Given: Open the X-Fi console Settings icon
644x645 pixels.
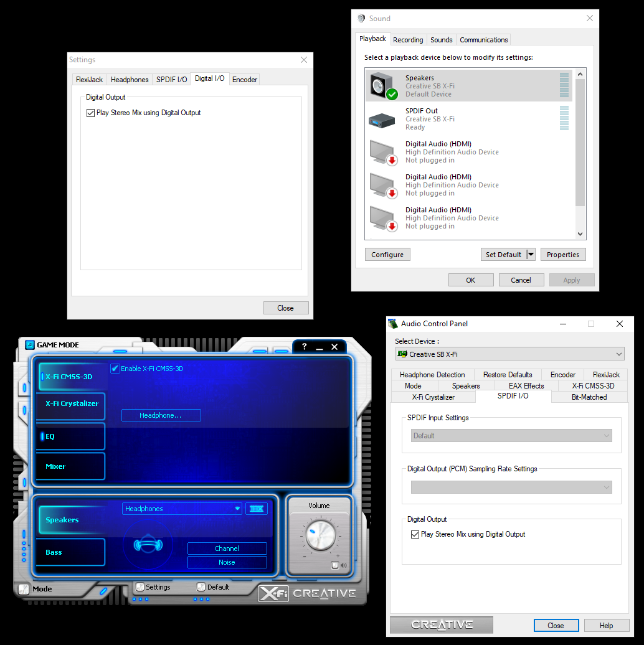Looking at the screenshot, I should pyautogui.click(x=140, y=587).
